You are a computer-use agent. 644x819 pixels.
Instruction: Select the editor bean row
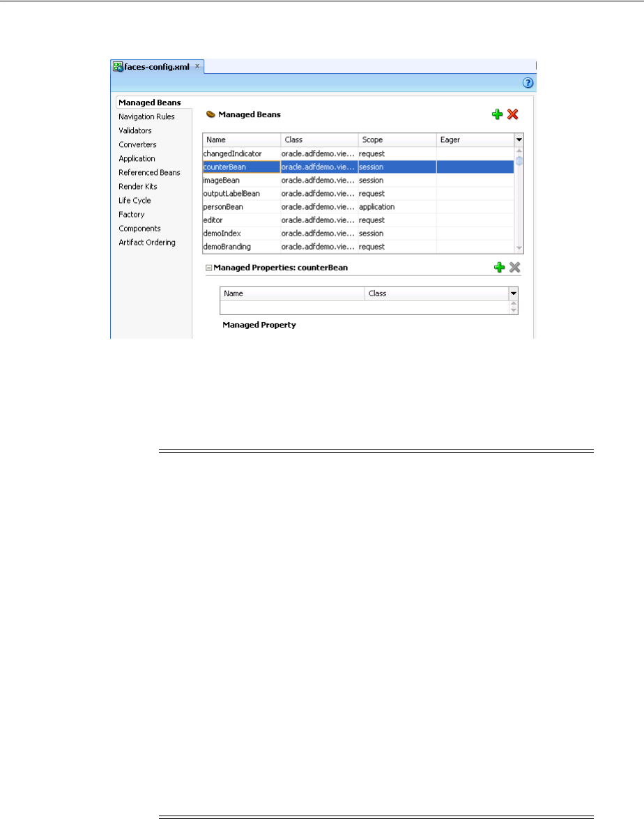358,220
